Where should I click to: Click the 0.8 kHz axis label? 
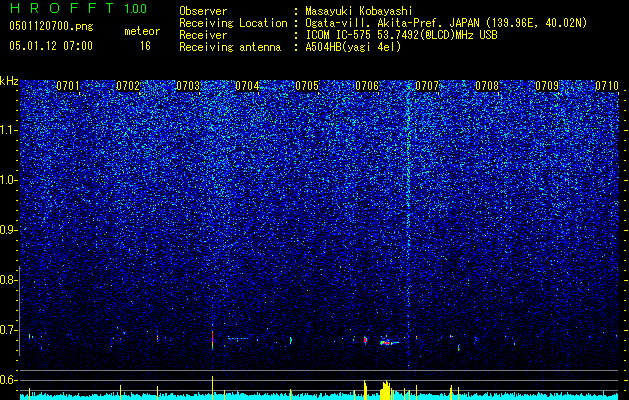[x=9, y=280]
